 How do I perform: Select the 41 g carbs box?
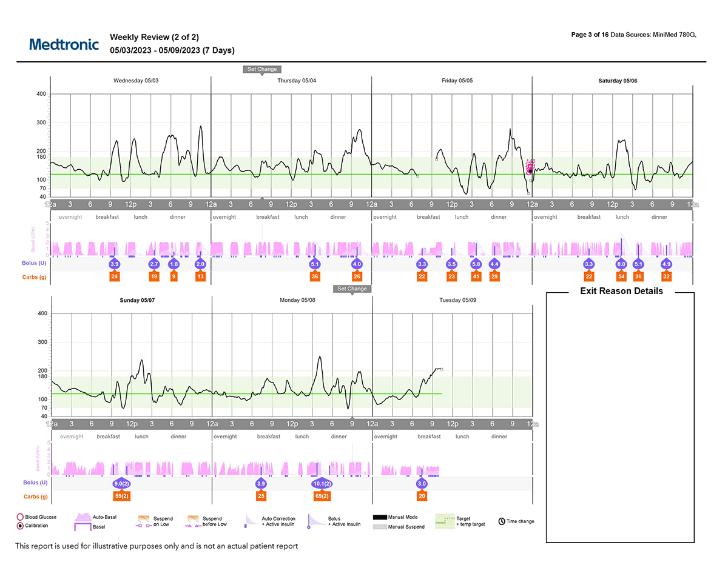coord(476,277)
